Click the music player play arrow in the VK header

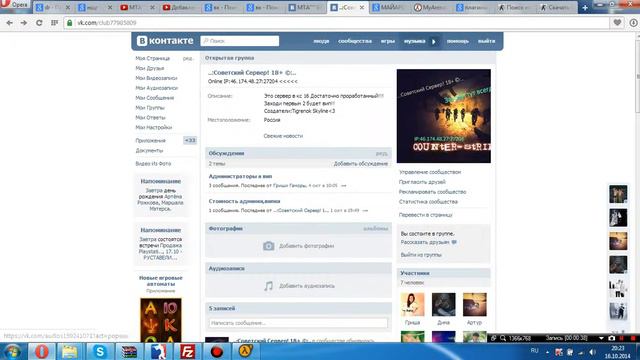(x=433, y=41)
